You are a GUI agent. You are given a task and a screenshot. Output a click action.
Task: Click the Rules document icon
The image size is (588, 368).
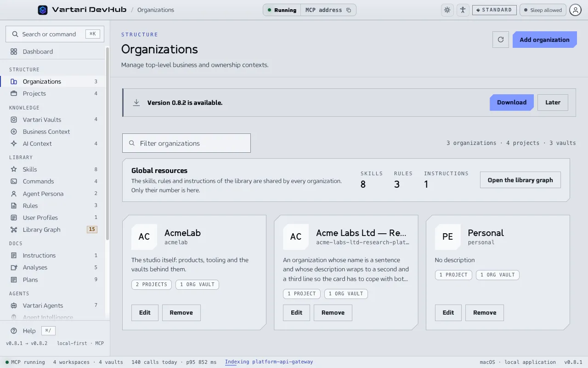14,206
